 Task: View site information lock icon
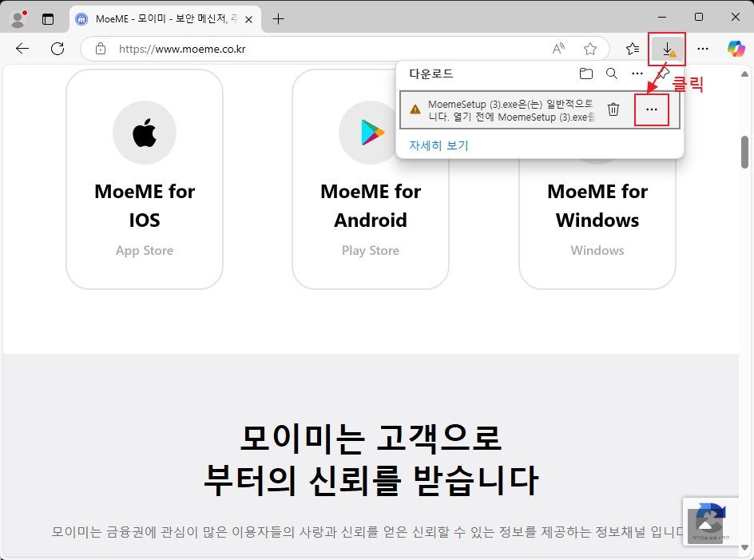pyautogui.click(x=101, y=49)
